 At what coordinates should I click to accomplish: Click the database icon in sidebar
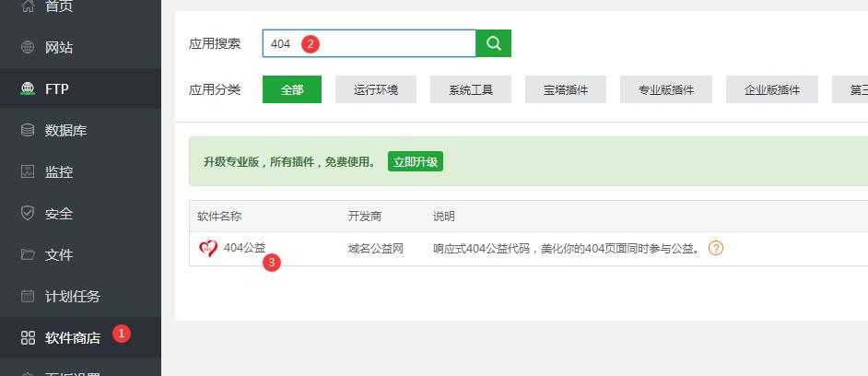pos(28,131)
